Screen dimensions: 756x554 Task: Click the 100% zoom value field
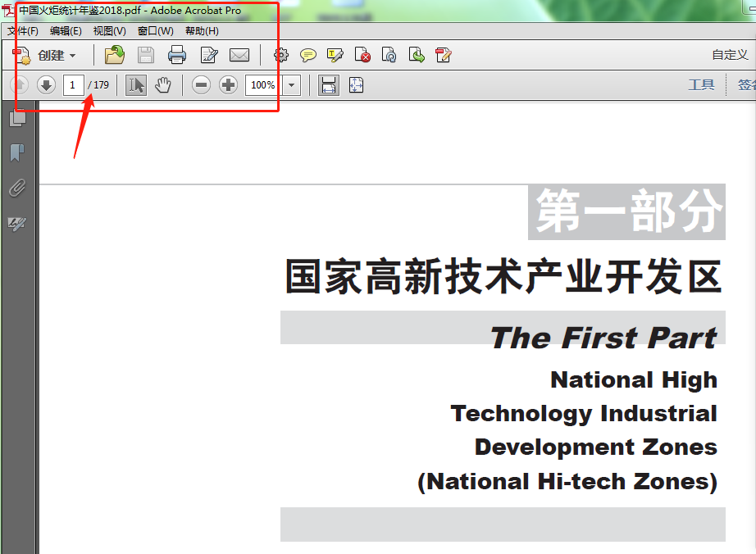pyautogui.click(x=263, y=85)
